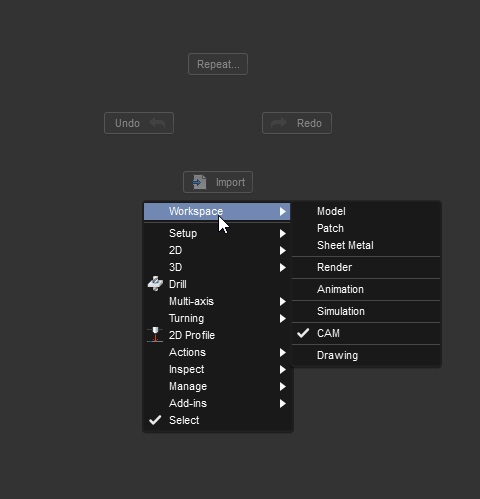
Task: Choose the Drill menu entry
Action: click(x=218, y=284)
